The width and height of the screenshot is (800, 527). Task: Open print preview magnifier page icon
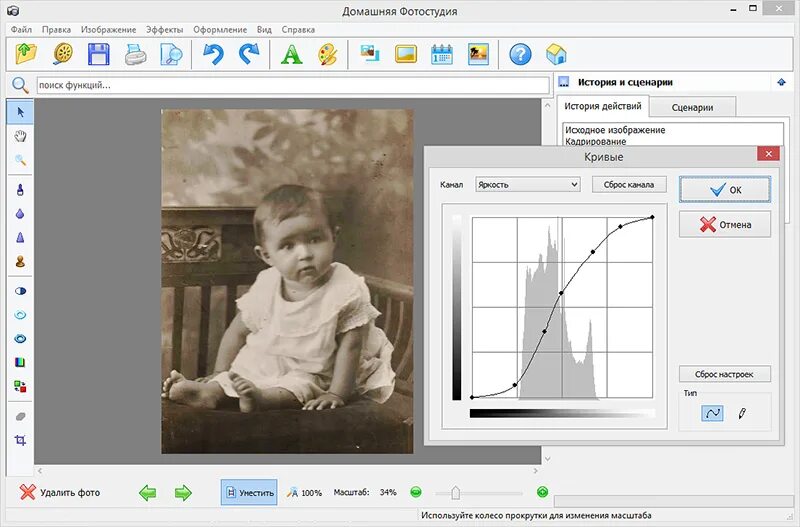click(x=171, y=54)
